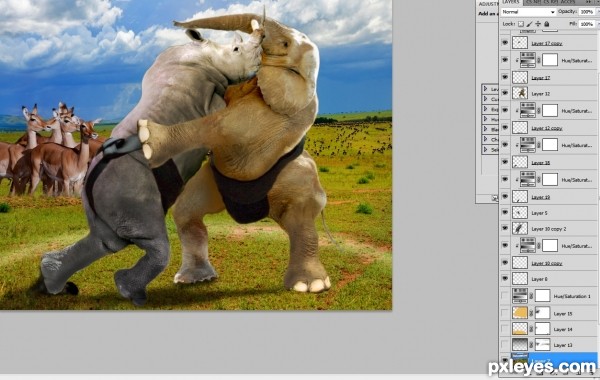Viewport: 600px width, 380px height.
Task: Expand the Black & White presets triangle
Action: point(486,129)
